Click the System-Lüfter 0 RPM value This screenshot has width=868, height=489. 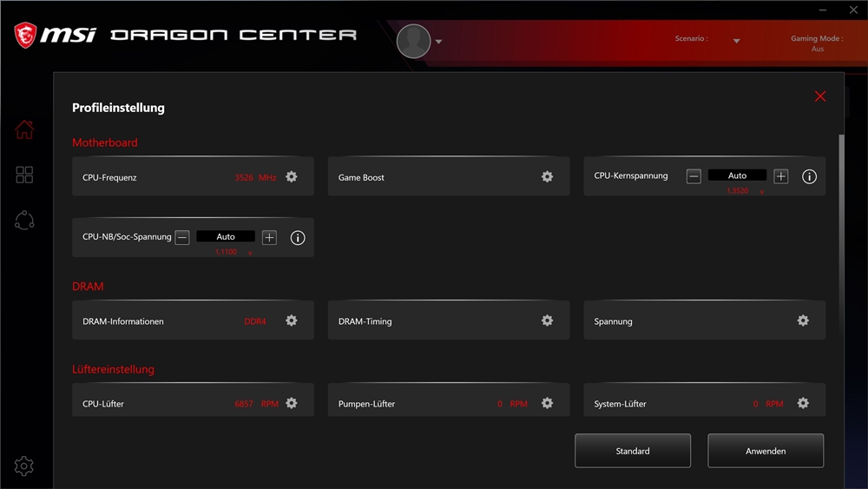768,404
